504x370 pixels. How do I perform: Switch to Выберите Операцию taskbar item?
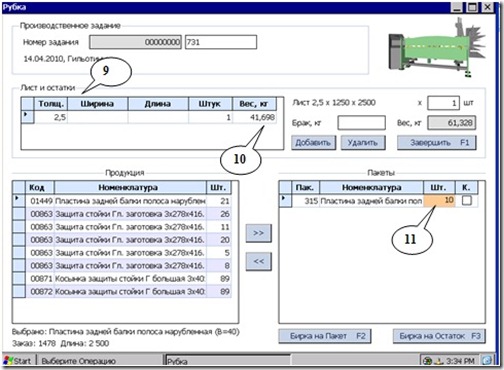99,361
